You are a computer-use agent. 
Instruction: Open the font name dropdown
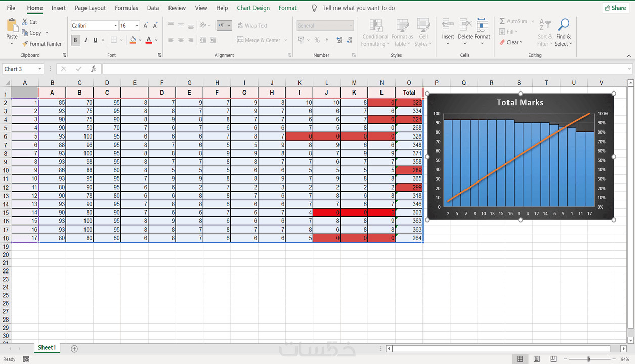115,25
